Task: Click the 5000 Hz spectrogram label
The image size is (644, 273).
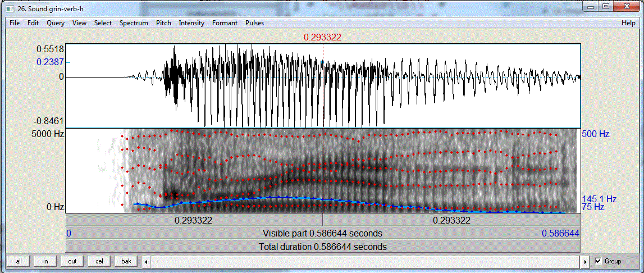Action: (x=48, y=134)
